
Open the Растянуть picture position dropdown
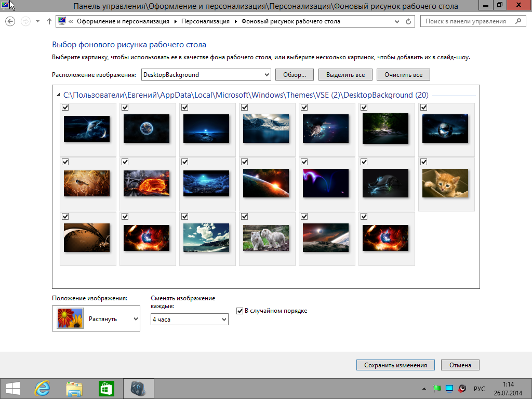click(x=96, y=318)
